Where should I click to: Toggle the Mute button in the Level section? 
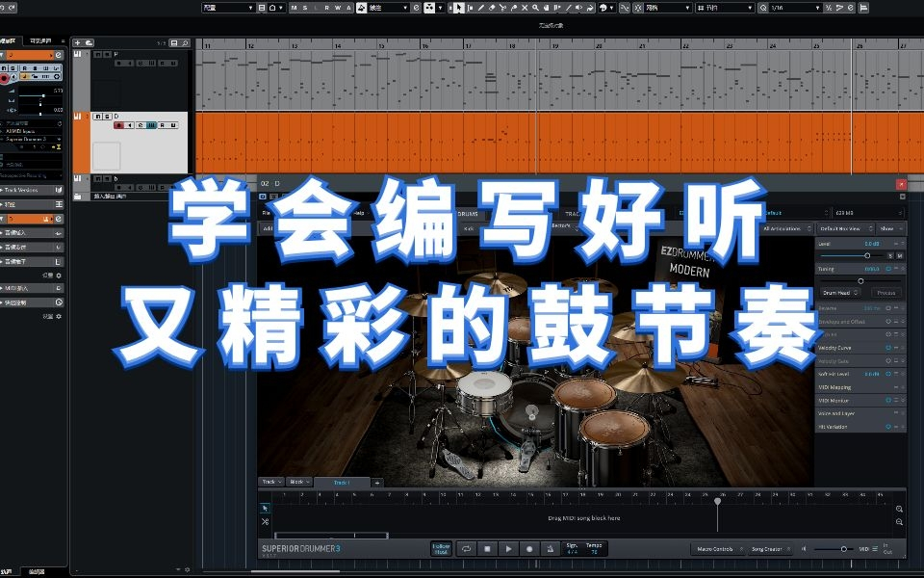pos(901,255)
